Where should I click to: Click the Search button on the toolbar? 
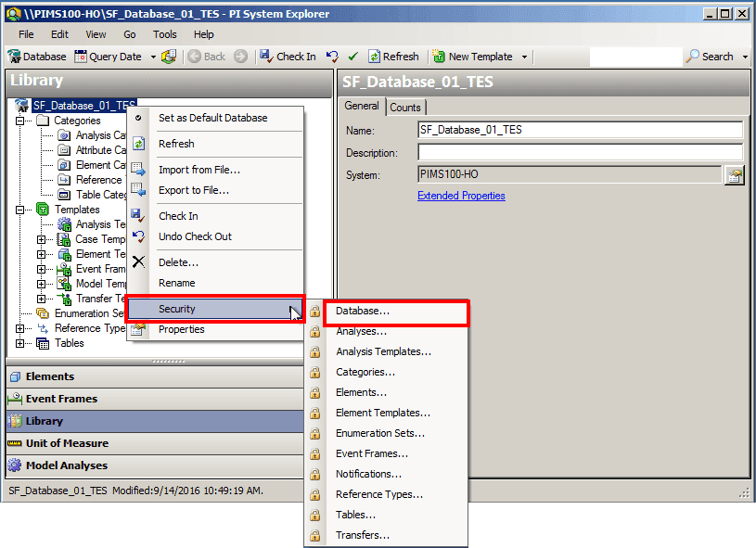(x=711, y=56)
